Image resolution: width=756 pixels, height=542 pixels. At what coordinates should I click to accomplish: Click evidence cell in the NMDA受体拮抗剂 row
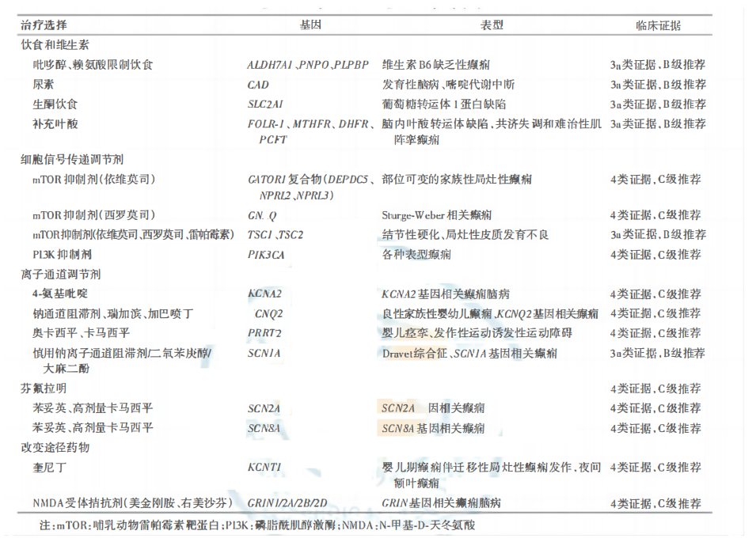tap(655, 504)
